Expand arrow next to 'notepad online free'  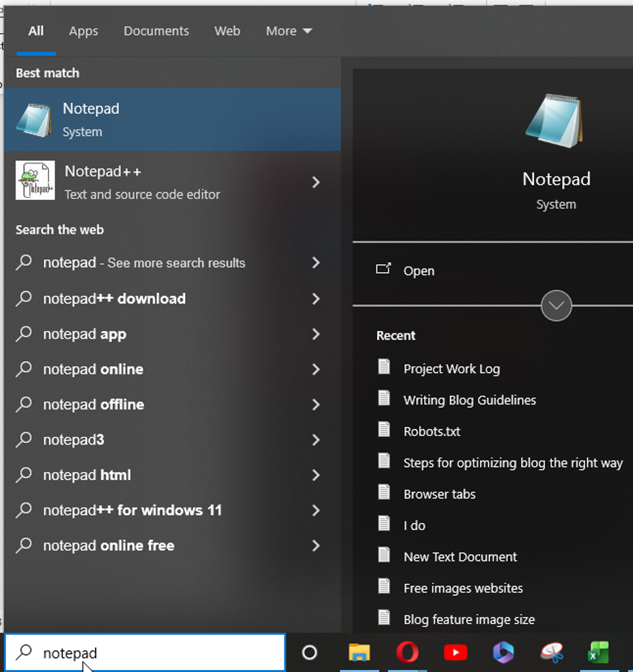click(x=316, y=545)
